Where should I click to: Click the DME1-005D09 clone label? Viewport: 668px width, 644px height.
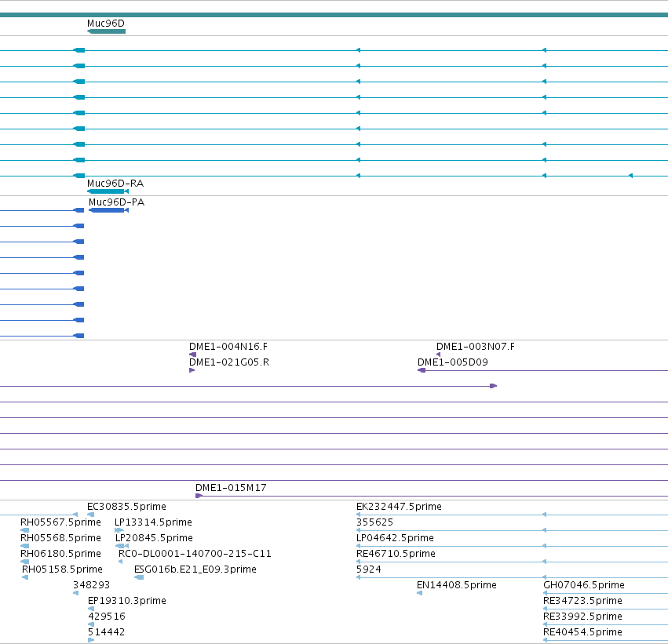453,362
